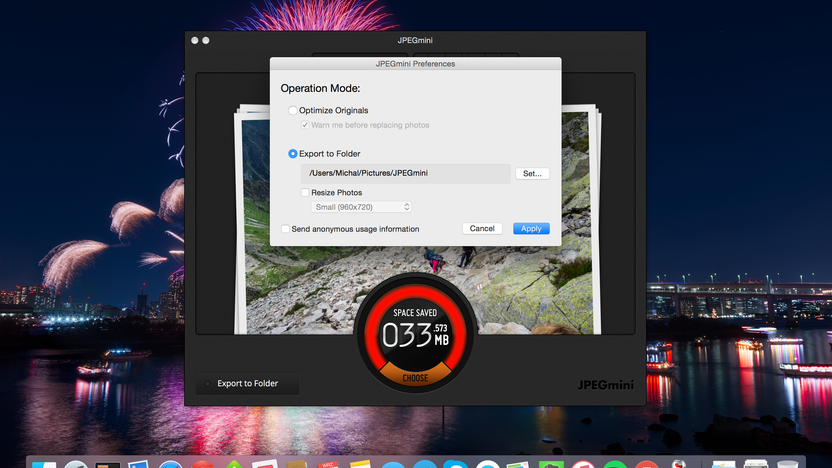Open the Small (960x720) size dropdown
The width and height of the screenshot is (832, 468).
361,207
